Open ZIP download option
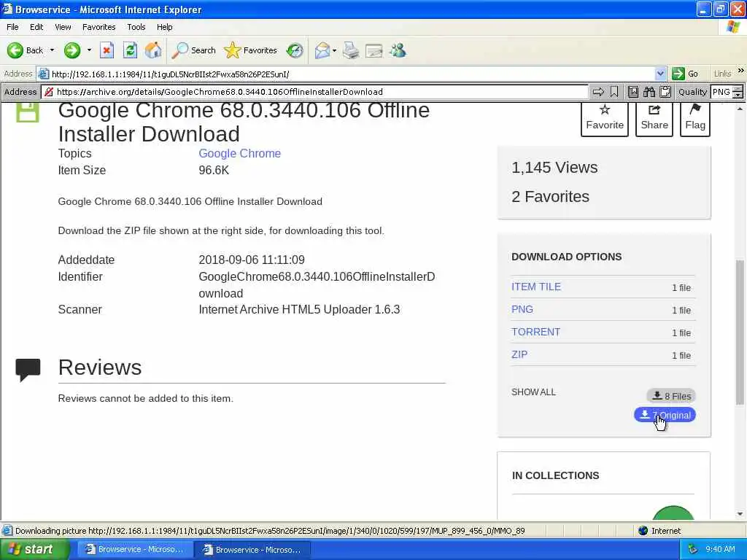This screenshot has height=560, width=747. [519, 354]
